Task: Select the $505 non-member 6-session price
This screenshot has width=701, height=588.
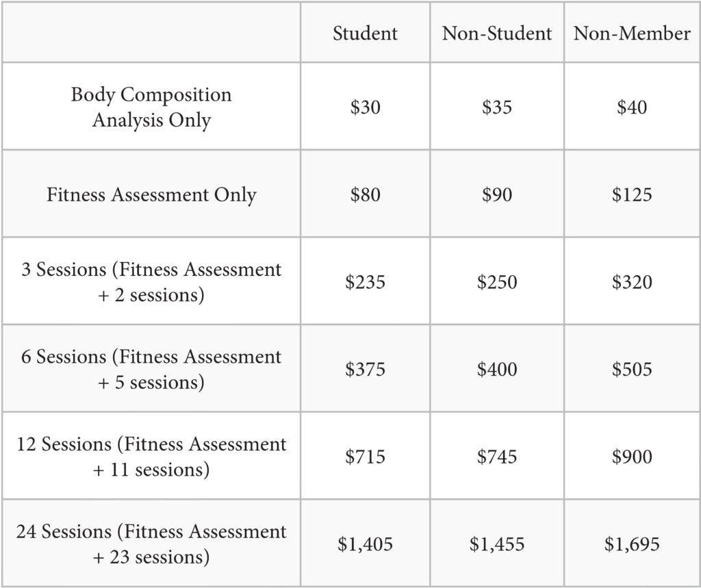Action: click(x=632, y=370)
